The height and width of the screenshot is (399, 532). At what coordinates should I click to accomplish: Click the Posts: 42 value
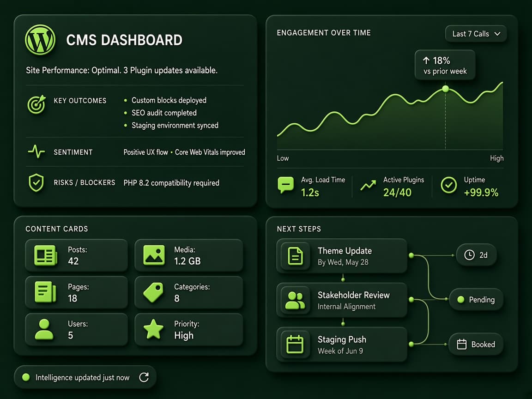click(x=73, y=261)
